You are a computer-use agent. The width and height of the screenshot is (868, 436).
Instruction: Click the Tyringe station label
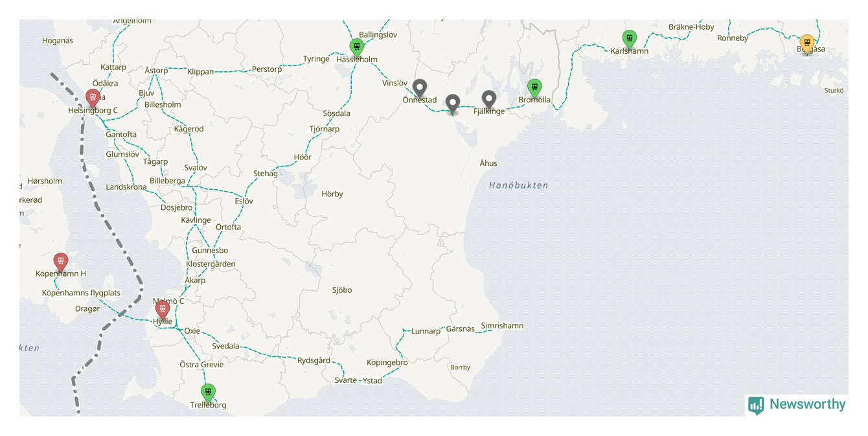[316, 58]
